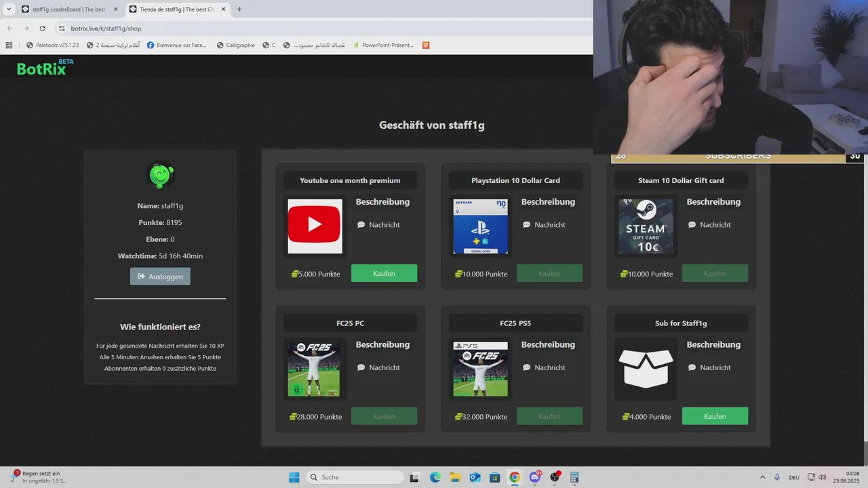
Task: Click the green staff1g profile avatar
Action: [161, 176]
